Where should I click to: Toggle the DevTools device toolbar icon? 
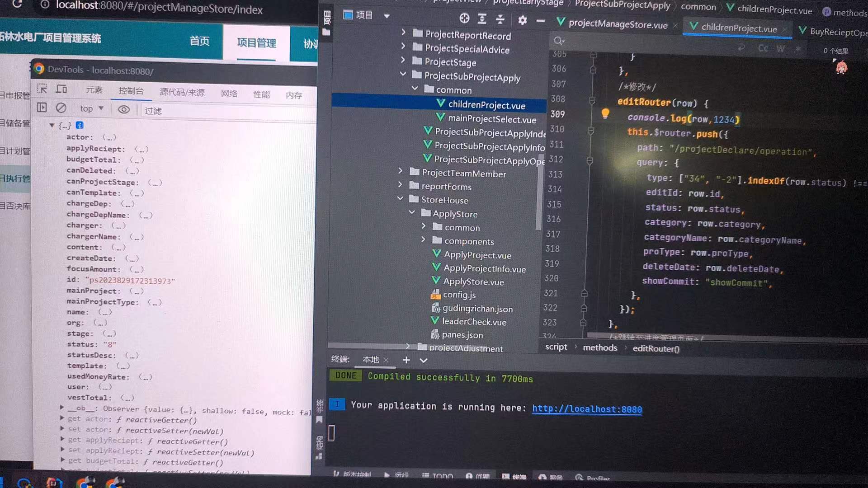click(x=61, y=89)
